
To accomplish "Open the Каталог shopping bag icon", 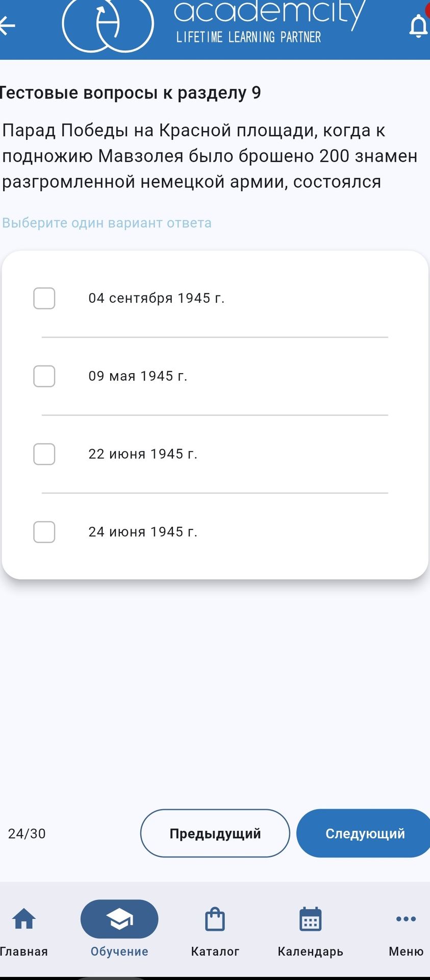I will [215, 919].
